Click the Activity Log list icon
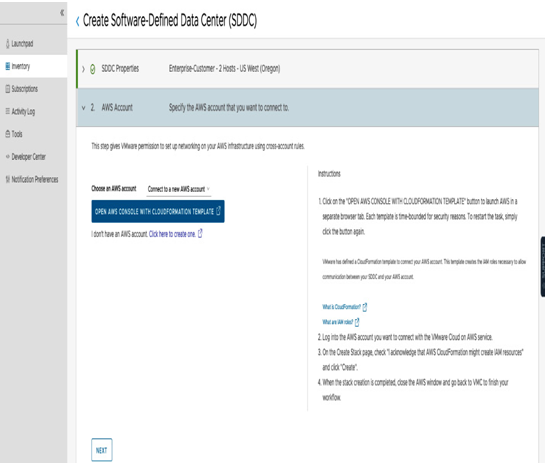Viewport: 546px width, 465px height. (8, 111)
